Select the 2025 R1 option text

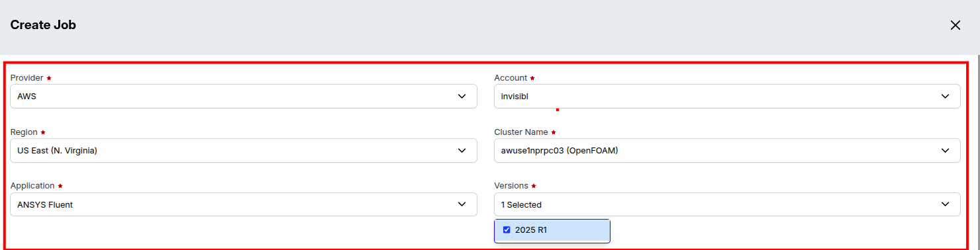point(531,230)
